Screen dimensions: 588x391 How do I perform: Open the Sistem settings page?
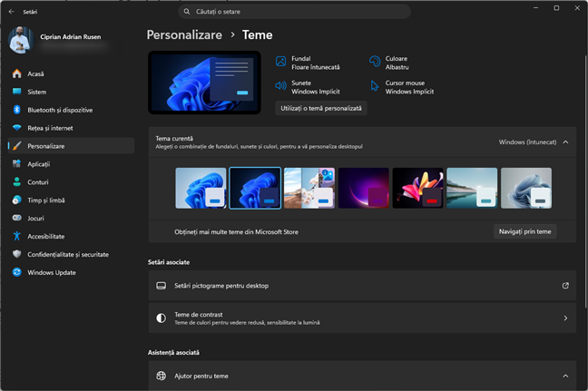[72, 92]
